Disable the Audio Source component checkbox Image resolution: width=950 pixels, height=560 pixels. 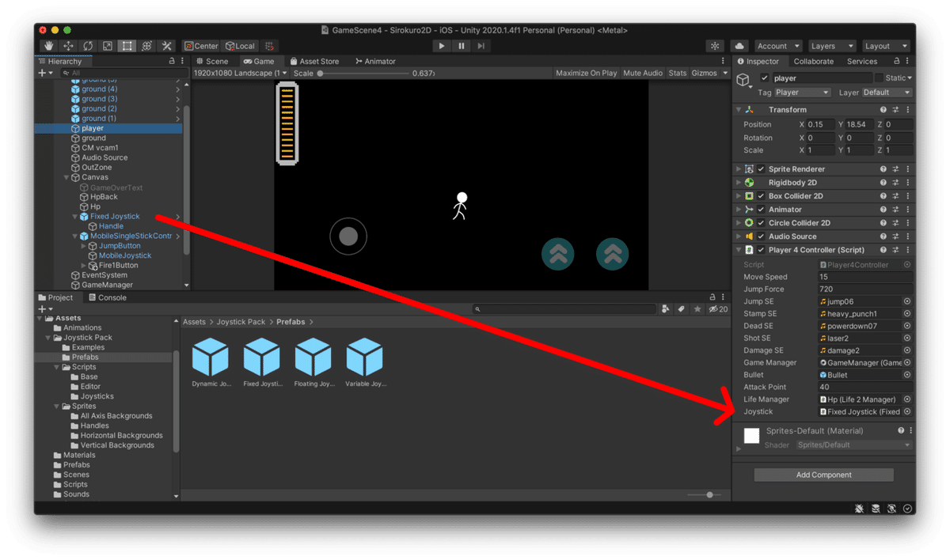coord(761,236)
